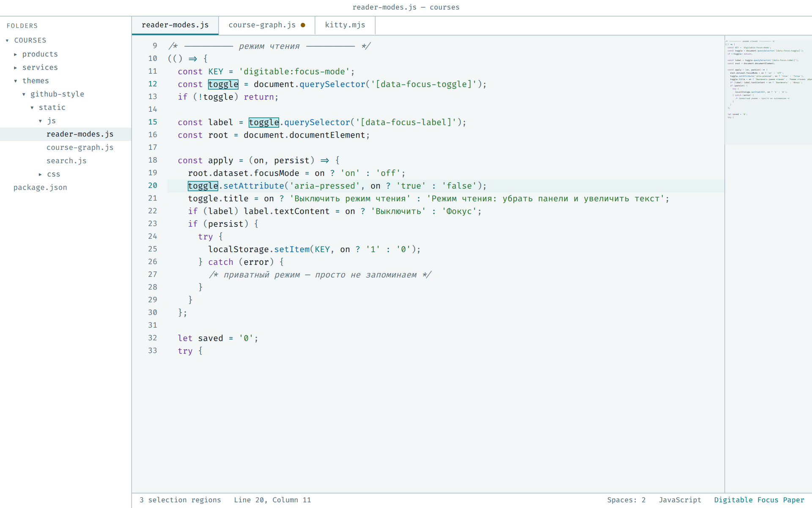Collapse the COURSES root folder arrow

pos(7,41)
